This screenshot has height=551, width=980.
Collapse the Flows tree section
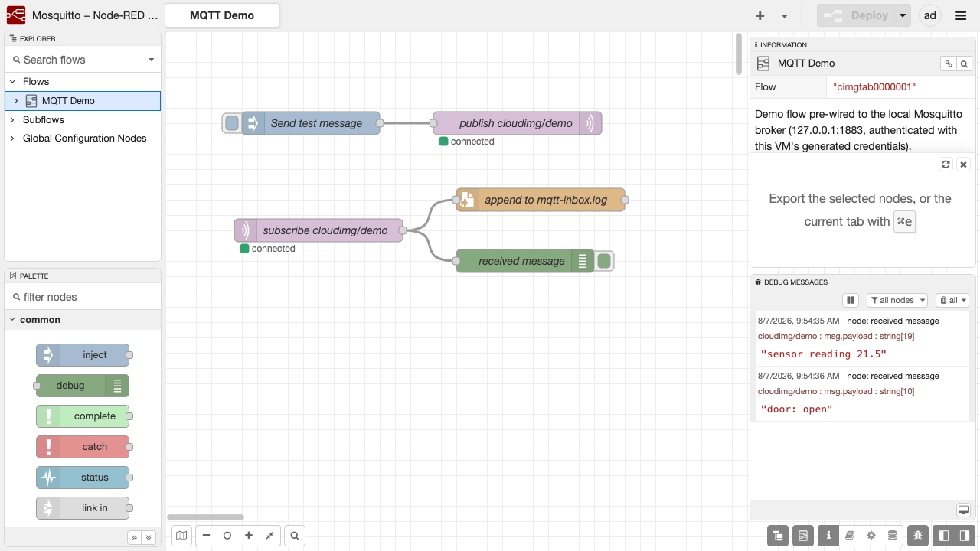[12, 81]
